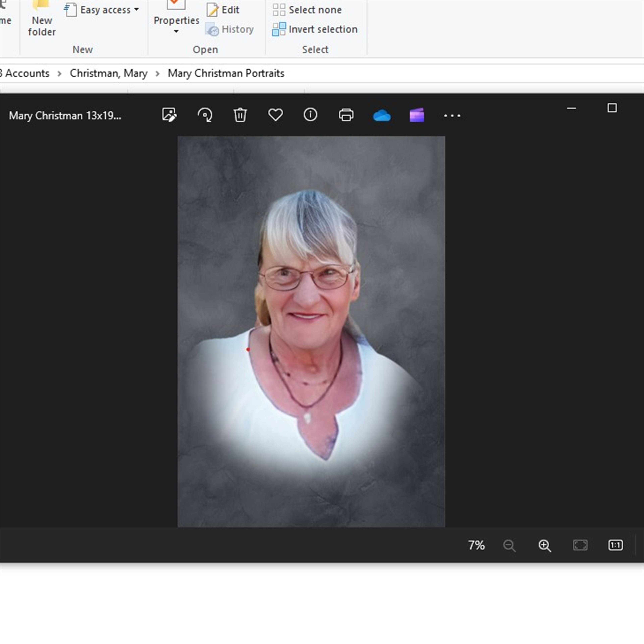
Task: Rotate the photo using the rotate icon
Action: [x=205, y=115]
